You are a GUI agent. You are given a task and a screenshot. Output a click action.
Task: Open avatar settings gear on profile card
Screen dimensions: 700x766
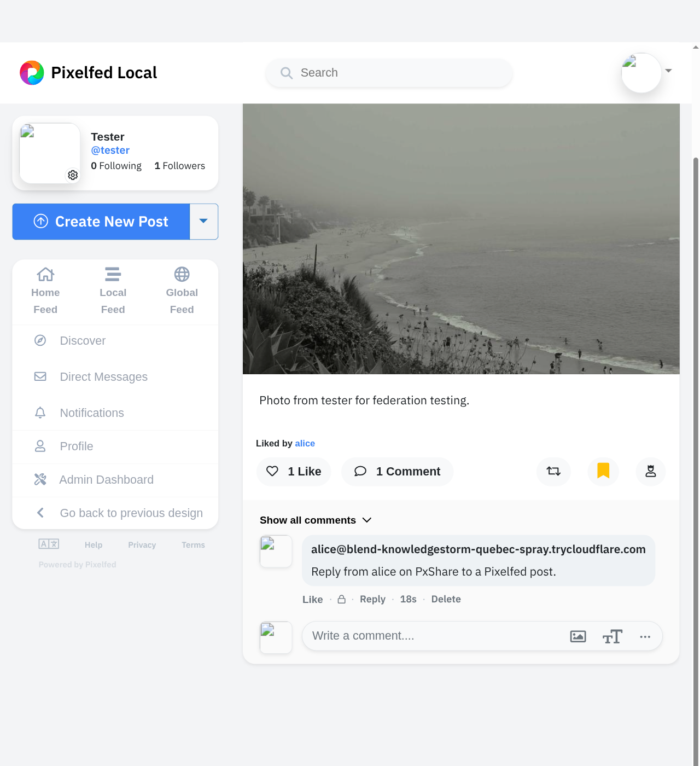coord(73,175)
